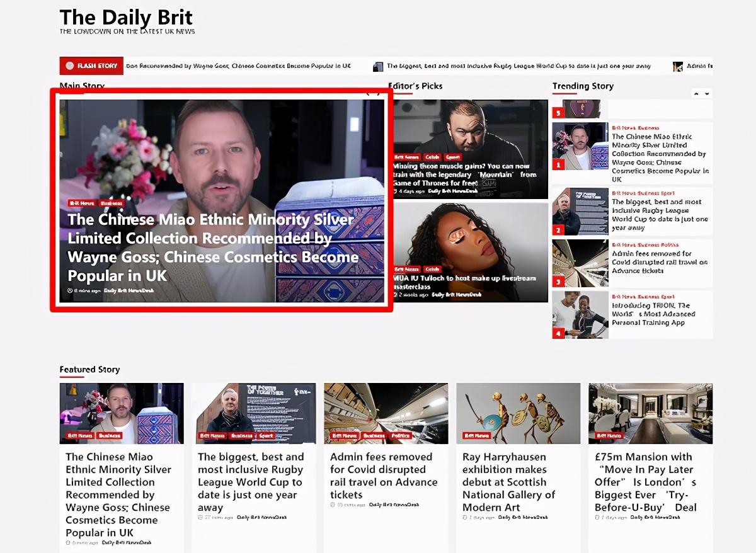Viewport: 756px width, 553px height.
Task: Click the red Flash Story label
Action: (x=91, y=66)
